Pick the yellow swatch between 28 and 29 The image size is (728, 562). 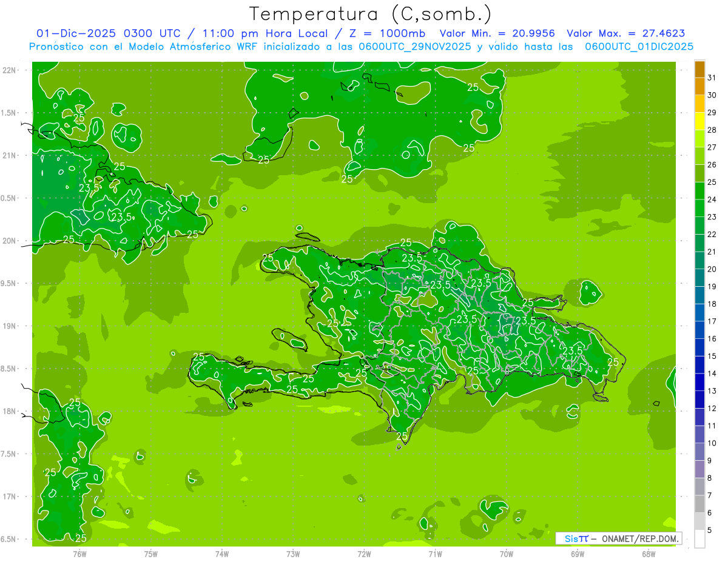(699, 121)
